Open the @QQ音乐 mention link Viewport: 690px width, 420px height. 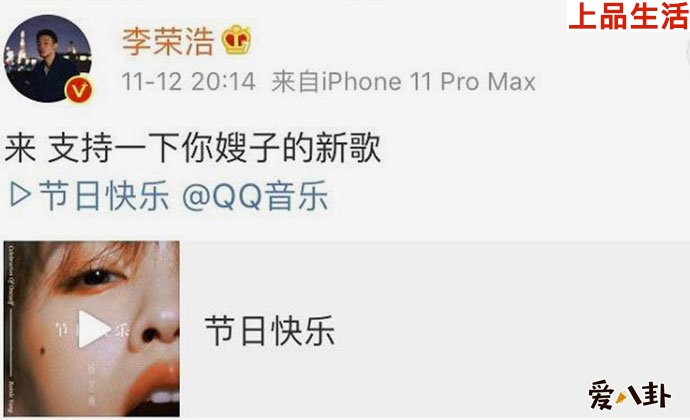click(x=255, y=195)
